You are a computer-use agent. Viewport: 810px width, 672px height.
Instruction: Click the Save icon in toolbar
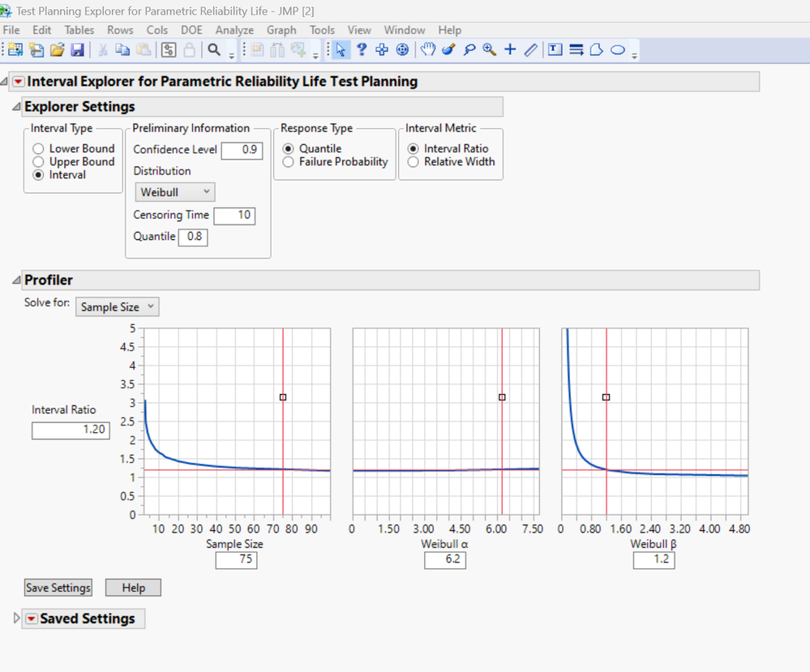[78, 50]
